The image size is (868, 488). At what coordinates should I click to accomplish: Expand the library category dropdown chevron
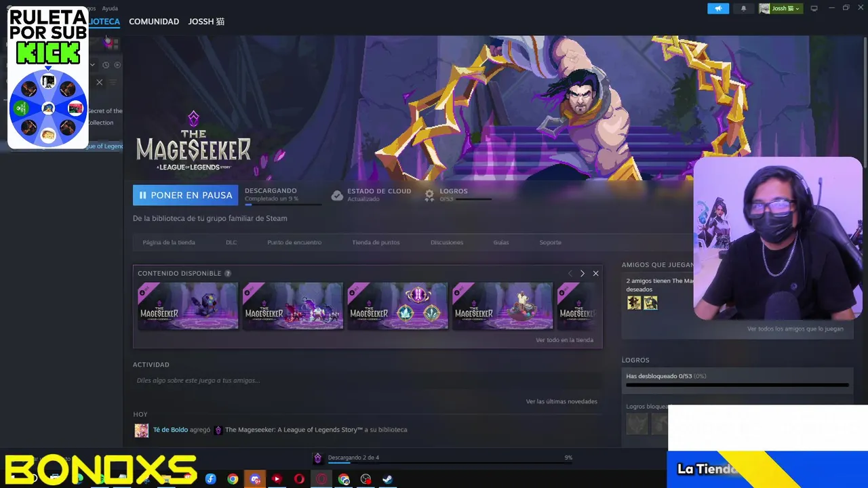click(x=93, y=65)
